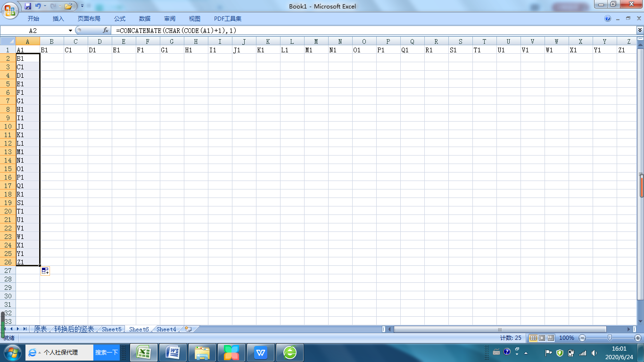Switch to Page Layout view in status bar
This screenshot has width=644, height=362.
pos(542,338)
